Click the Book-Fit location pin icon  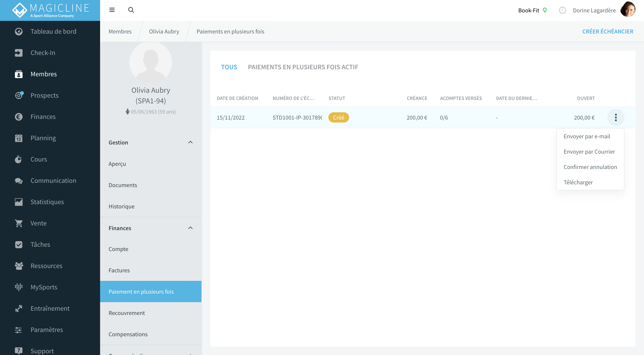pyautogui.click(x=545, y=10)
